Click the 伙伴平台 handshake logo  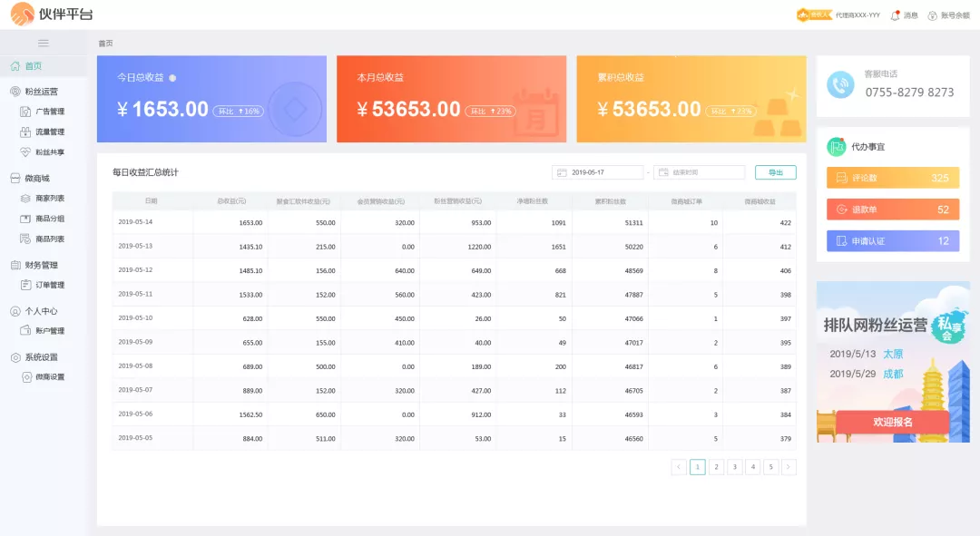pyautogui.click(x=22, y=15)
